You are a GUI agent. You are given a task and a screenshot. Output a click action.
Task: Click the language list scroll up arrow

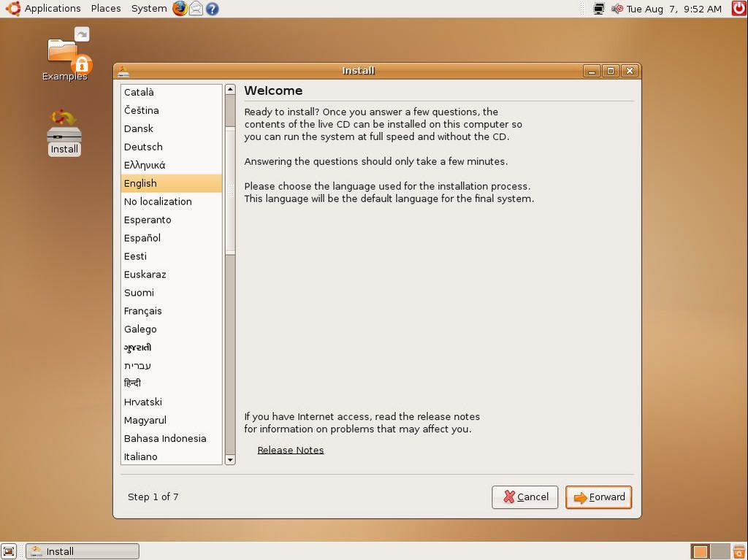(x=230, y=90)
